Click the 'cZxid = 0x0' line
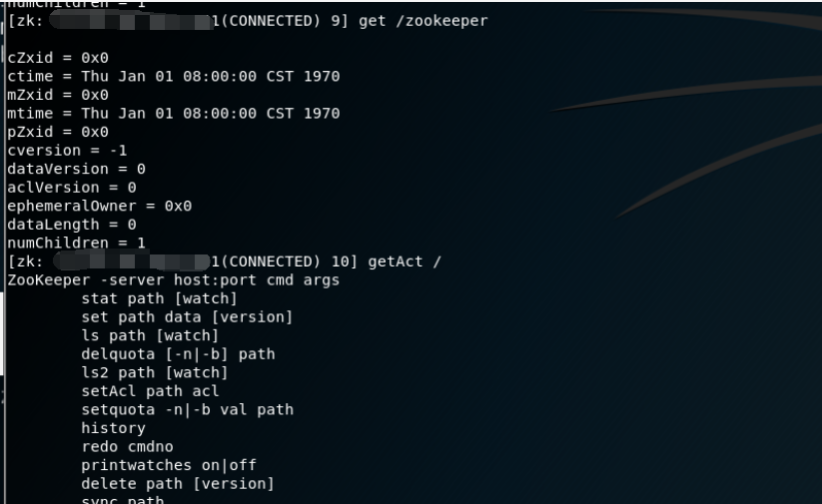822x504 pixels. coord(57,58)
